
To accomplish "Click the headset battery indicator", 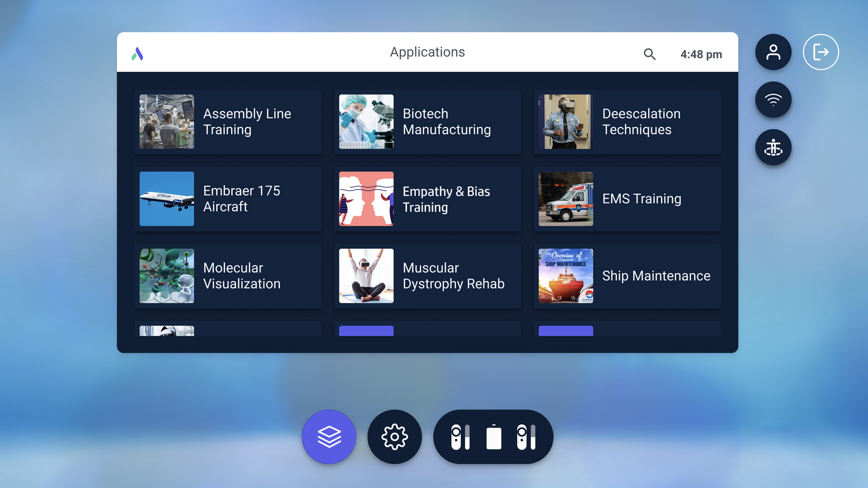I will (x=494, y=437).
